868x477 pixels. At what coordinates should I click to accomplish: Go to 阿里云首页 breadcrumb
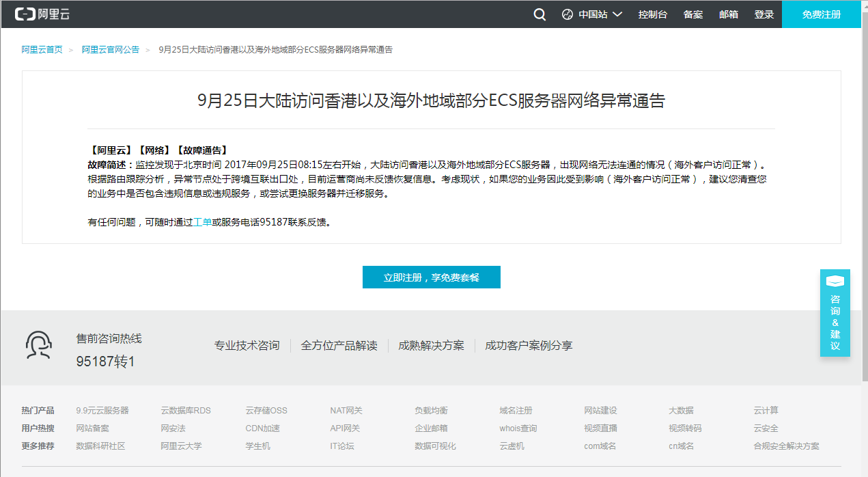pos(42,50)
